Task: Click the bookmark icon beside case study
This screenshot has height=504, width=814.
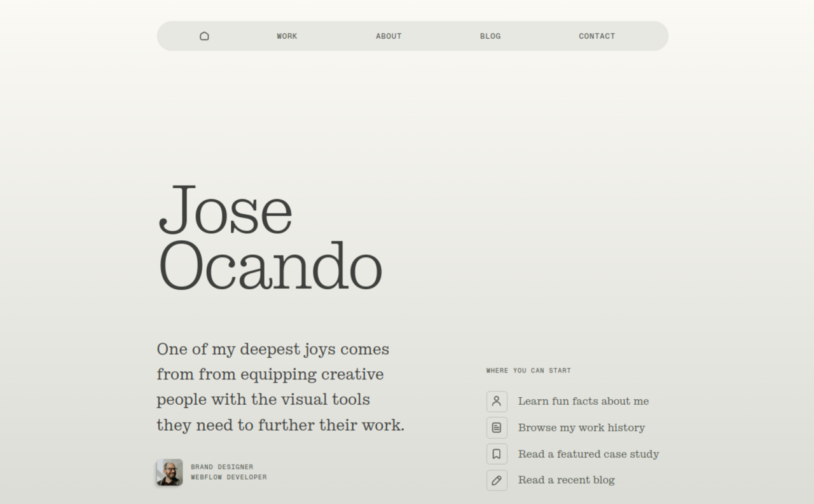Action: pyautogui.click(x=497, y=454)
